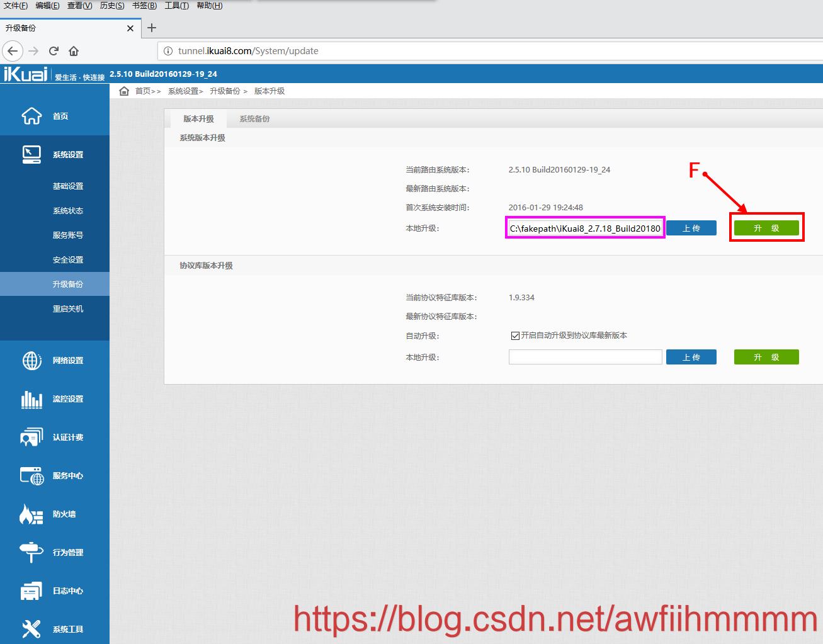
Task: Click 上传 button for protocol library
Action: [x=691, y=357]
